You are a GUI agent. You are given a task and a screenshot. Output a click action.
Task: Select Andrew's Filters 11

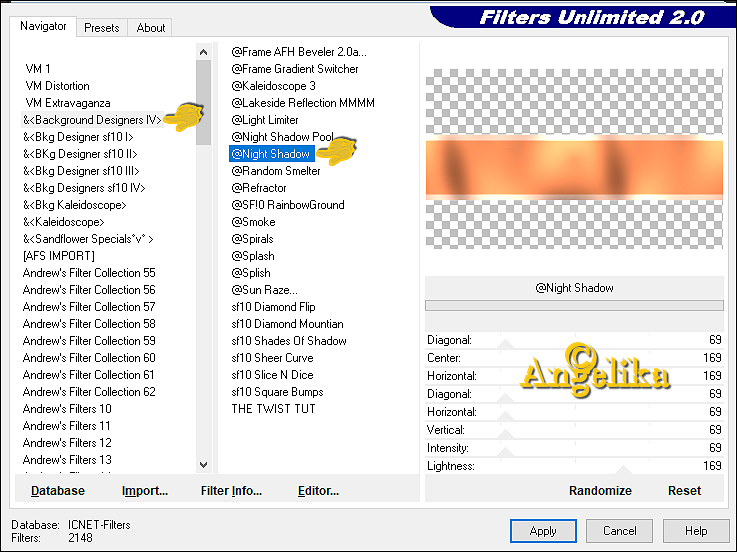[x=66, y=426]
